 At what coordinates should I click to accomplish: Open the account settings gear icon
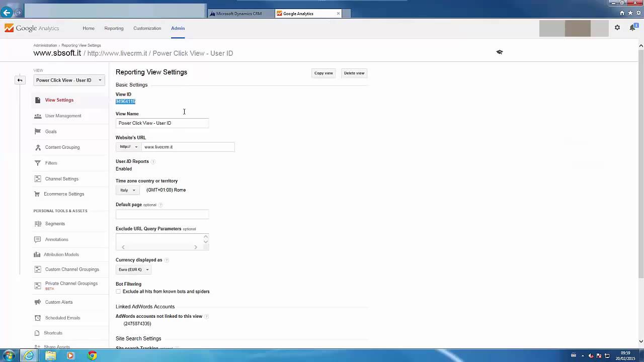617,28
